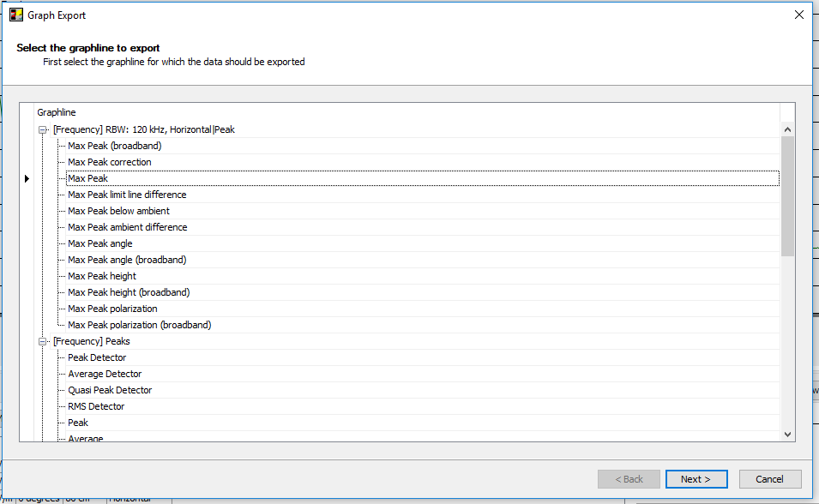Select Max Peak height (broadband) item

click(x=129, y=292)
